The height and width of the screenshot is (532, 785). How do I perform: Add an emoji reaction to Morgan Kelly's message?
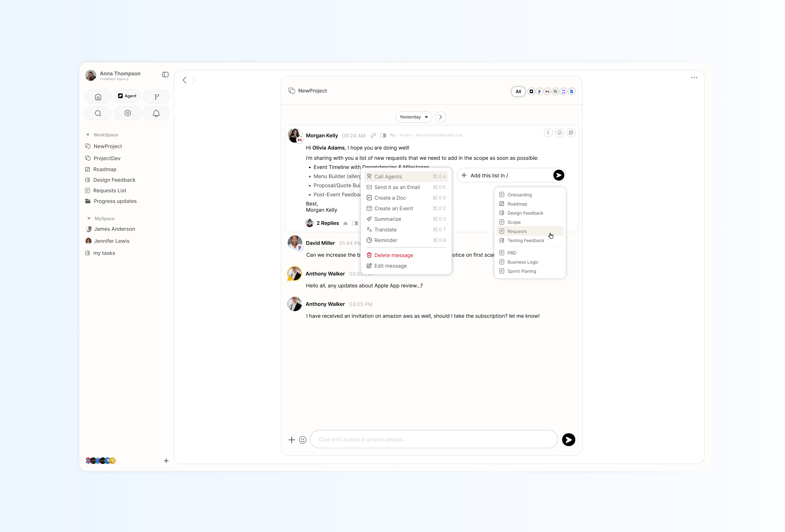560,133
